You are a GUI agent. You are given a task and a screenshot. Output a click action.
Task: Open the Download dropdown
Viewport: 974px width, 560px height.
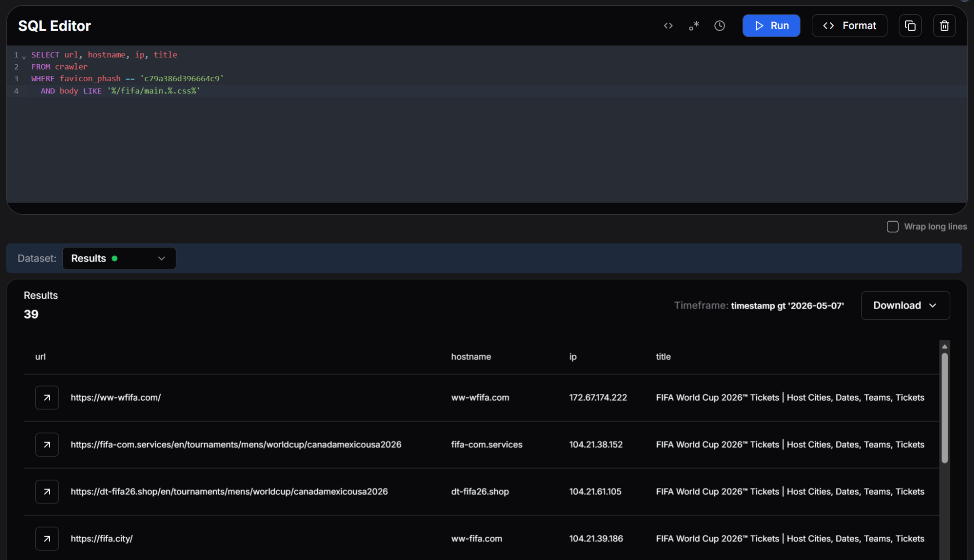click(x=905, y=305)
